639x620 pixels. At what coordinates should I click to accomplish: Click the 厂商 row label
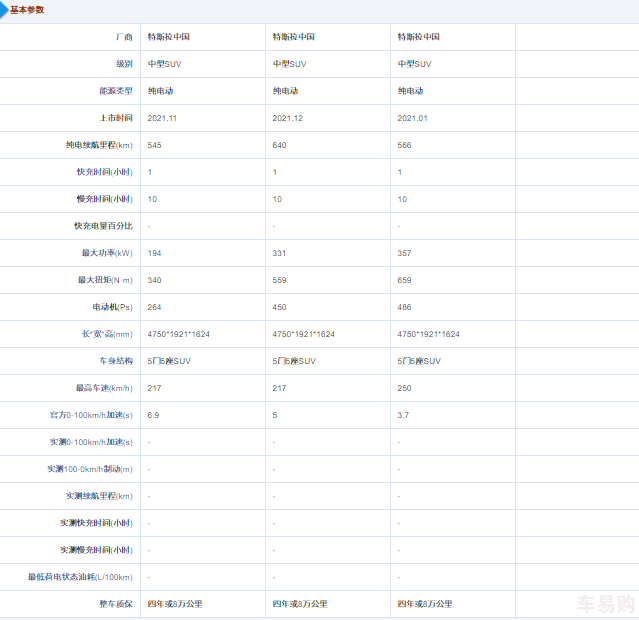coord(124,37)
